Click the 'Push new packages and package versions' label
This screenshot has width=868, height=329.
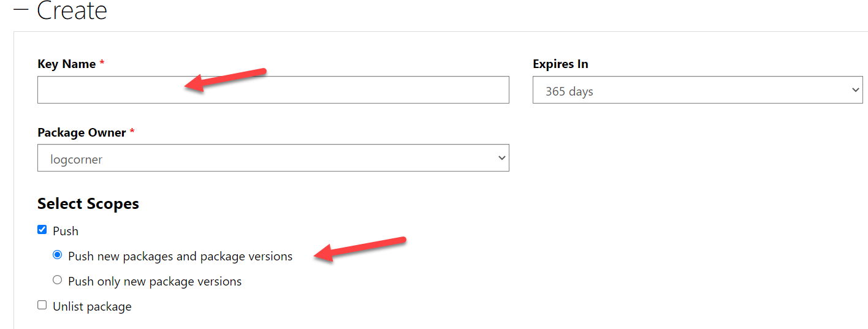click(180, 256)
